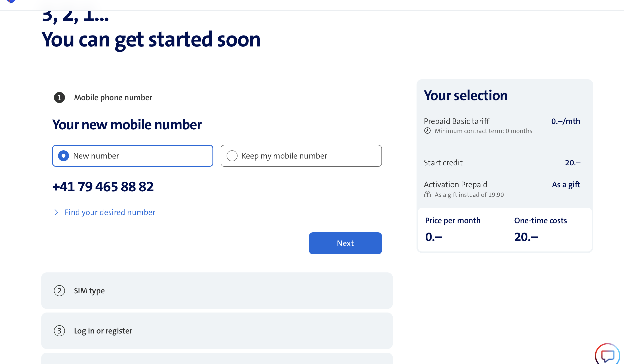
Task: Click the step 1 circle beside Mobile phone number
Action: coord(59,97)
